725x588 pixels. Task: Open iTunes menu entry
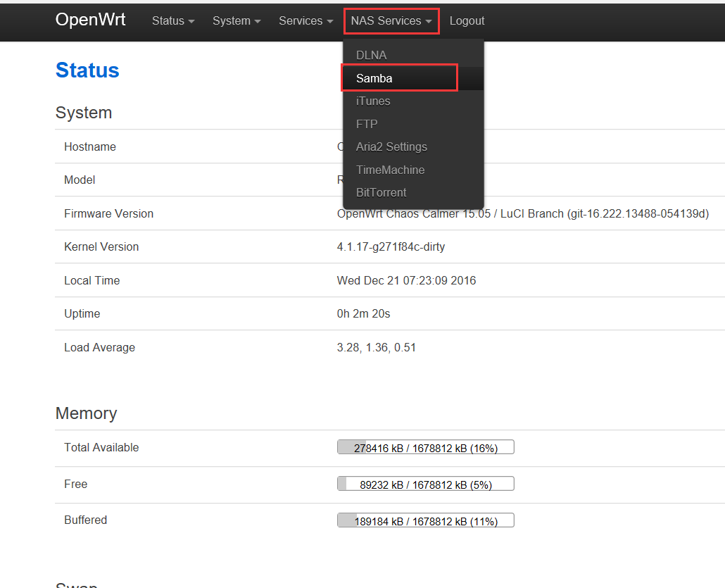(x=413, y=101)
